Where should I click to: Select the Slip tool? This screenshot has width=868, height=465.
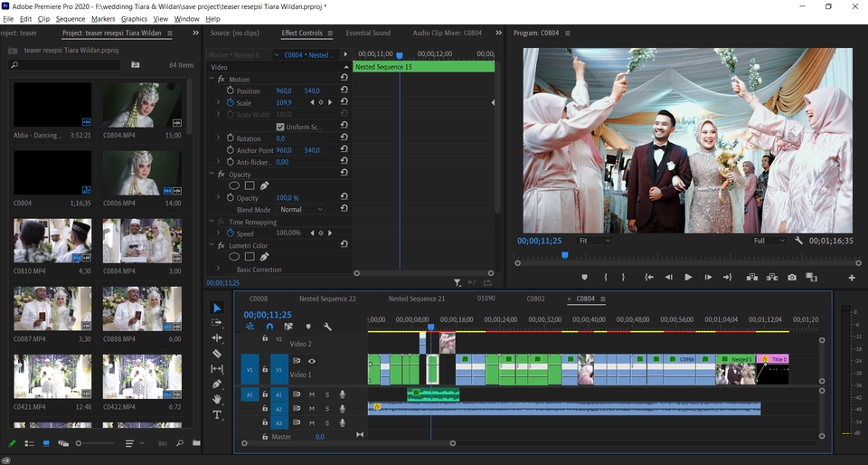(217, 369)
